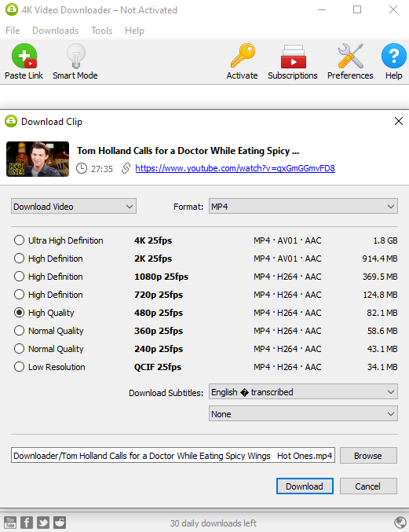
Task: Open the Subscriptions toolbar icon
Action: pos(293,57)
